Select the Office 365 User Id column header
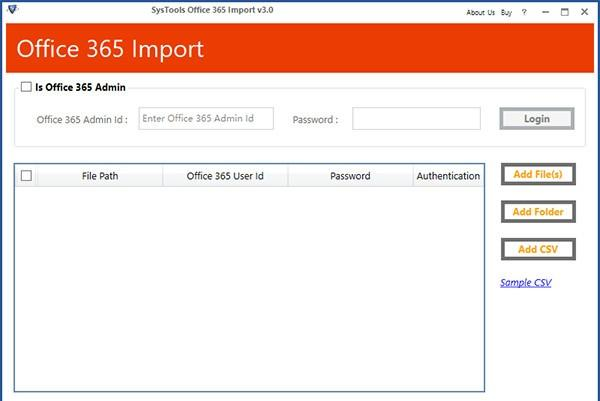 (x=225, y=176)
